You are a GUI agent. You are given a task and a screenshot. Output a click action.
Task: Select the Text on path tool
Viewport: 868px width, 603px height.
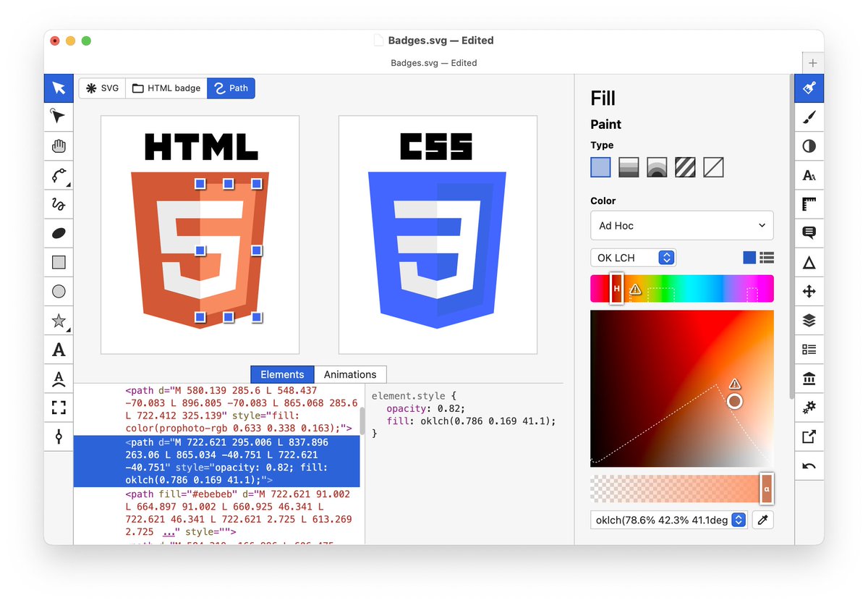click(x=59, y=379)
